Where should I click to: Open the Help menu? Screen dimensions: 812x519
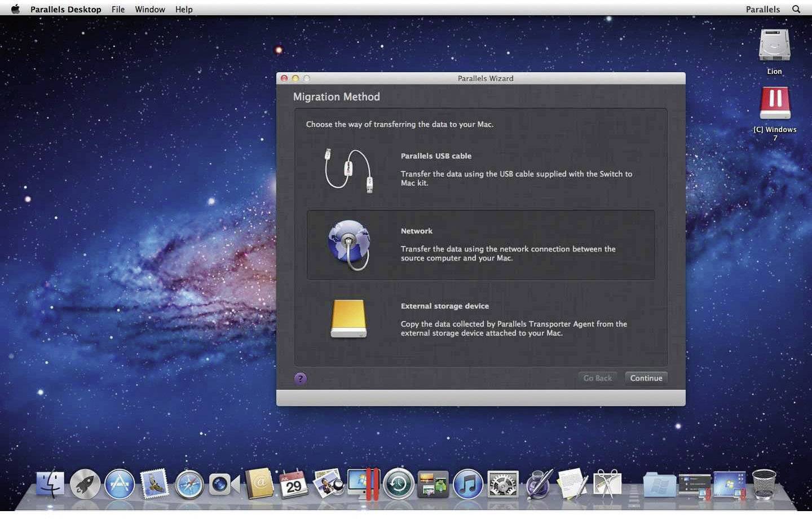pos(184,9)
